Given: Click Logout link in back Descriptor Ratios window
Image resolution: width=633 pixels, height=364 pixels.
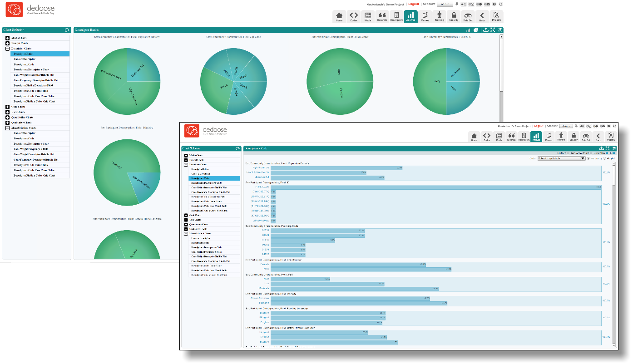Looking at the screenshot, I should (414, 4).
